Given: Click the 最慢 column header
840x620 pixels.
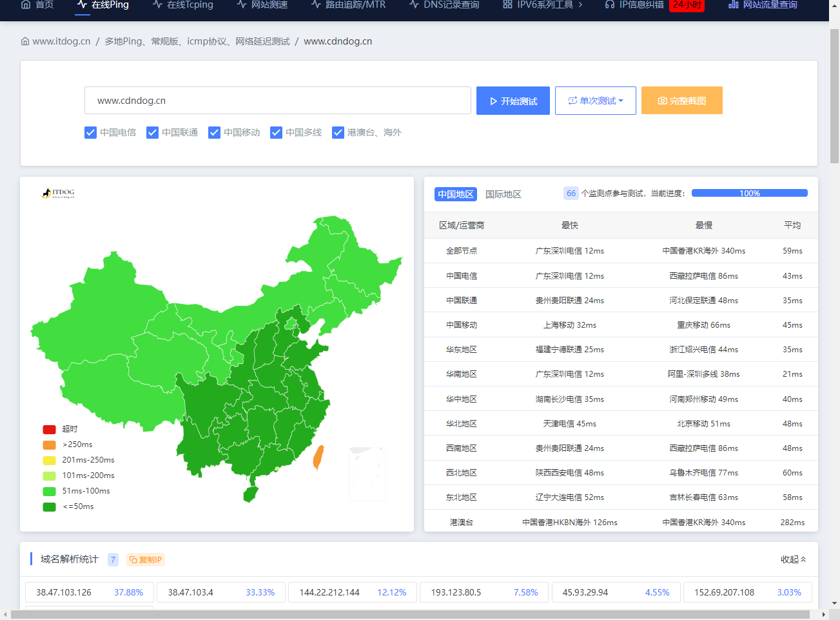Looking at the screenshot, I should [x=704, y=225].
